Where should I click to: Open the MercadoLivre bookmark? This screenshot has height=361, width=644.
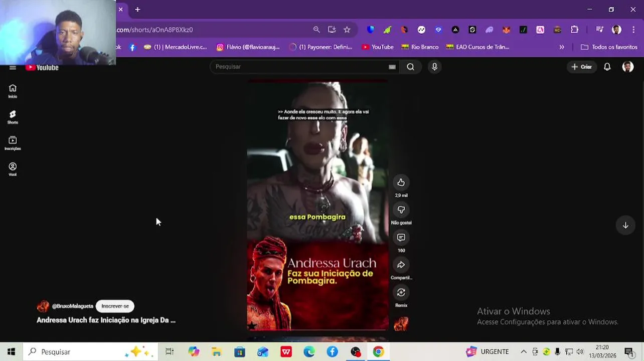(175, 47)
